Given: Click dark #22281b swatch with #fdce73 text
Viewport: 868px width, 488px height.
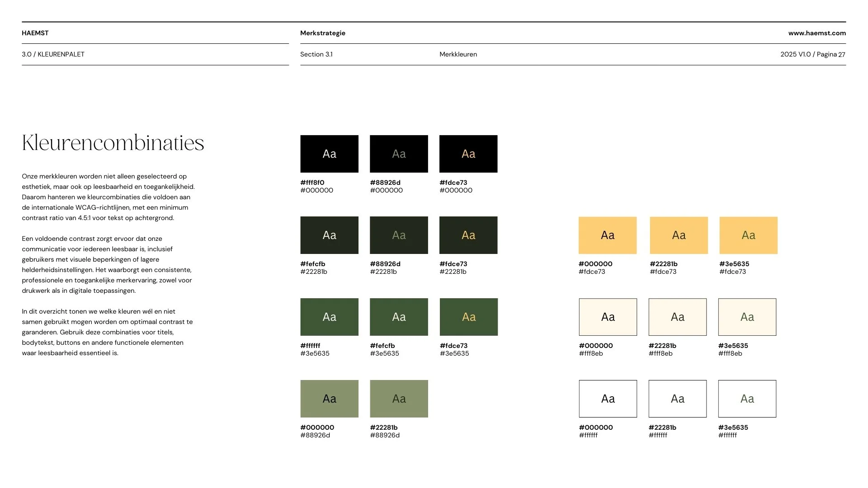Looking at the screenshot, I should [x=468, y=235].
